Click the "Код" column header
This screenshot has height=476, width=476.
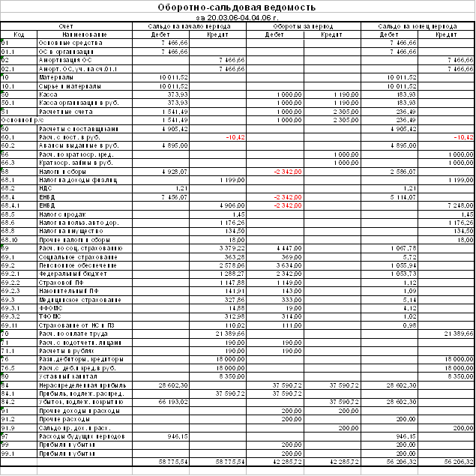19,34
